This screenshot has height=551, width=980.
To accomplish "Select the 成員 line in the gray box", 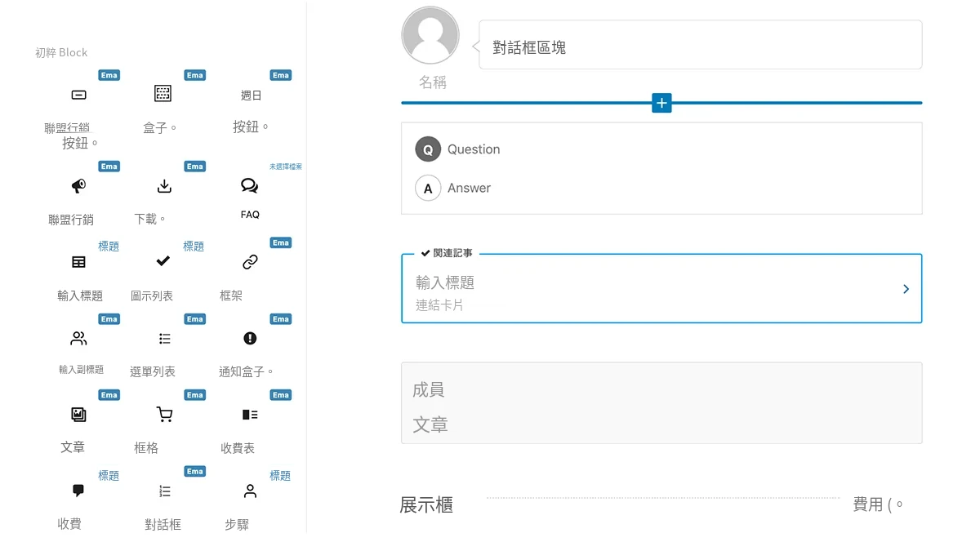I will (428, 390).
